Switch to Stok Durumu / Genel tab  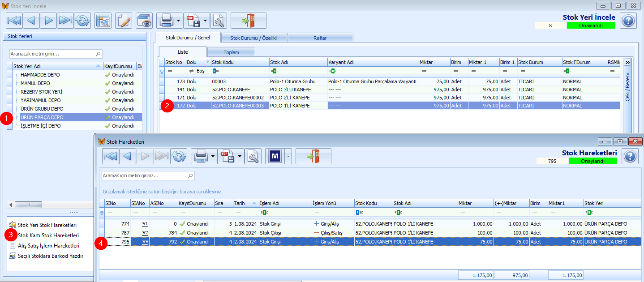pos(188,38)
